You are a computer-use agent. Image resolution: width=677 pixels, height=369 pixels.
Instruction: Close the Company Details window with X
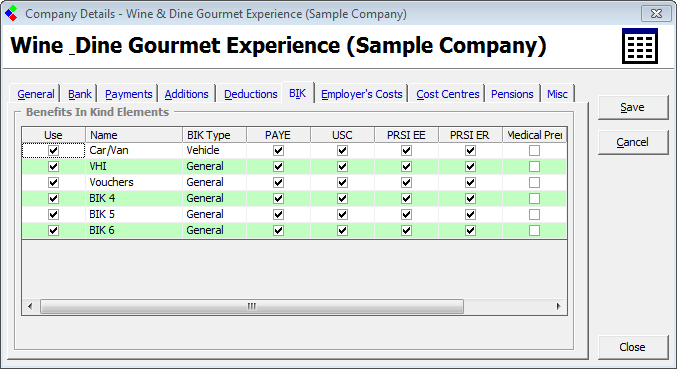pyautogui.click(x=656, y=13)
